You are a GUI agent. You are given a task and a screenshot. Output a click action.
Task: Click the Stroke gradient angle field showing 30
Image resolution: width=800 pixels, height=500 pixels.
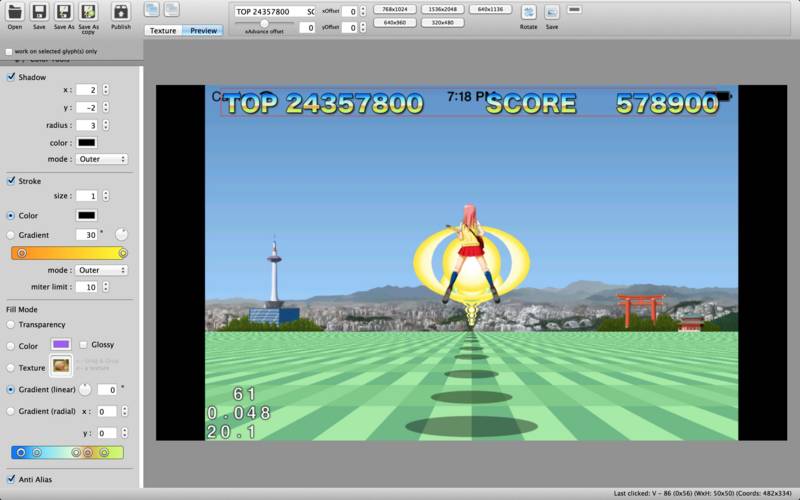pyautogui.click(x=86, y=235)
